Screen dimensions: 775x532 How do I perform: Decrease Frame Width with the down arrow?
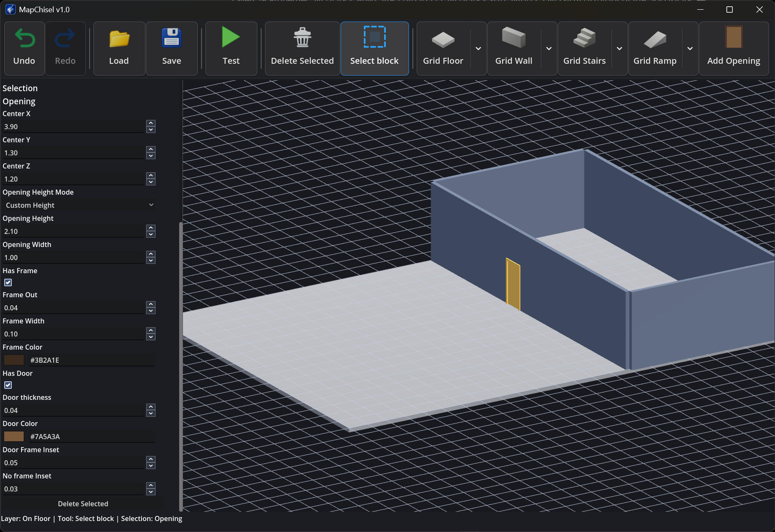(151, 337)
